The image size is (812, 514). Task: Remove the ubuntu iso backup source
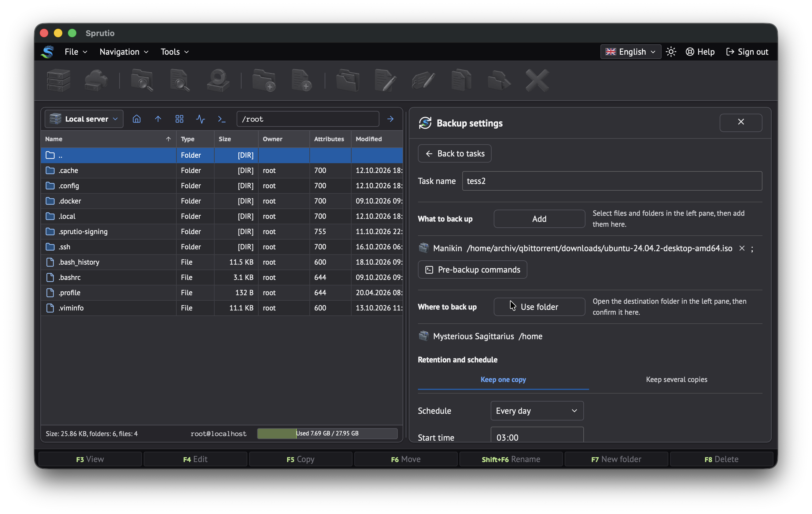coord(742,248)
